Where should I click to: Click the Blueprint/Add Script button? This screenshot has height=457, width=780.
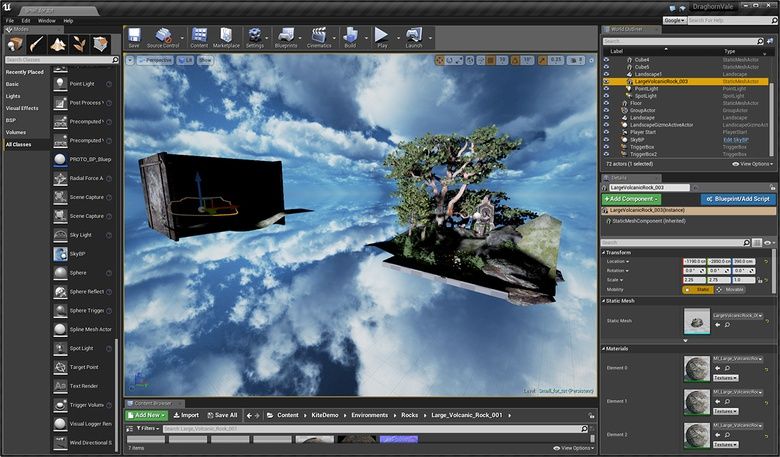[738, 199]
